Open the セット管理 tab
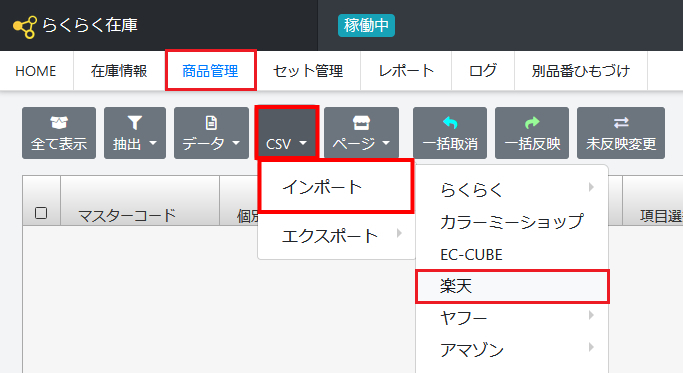The image size is (683, 373). pos(308,71)
